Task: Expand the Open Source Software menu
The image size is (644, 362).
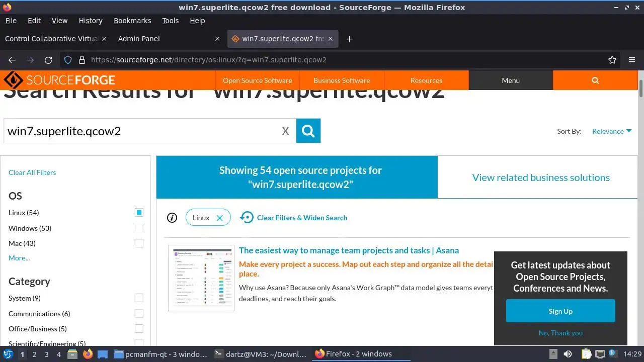Action: click(257, 80)
